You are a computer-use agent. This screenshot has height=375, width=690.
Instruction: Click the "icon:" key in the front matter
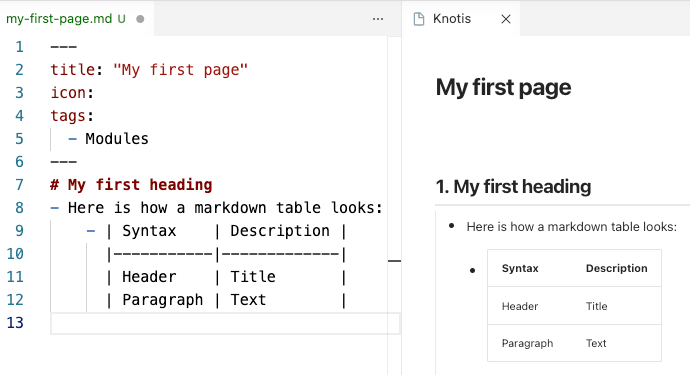coord(72,92)
